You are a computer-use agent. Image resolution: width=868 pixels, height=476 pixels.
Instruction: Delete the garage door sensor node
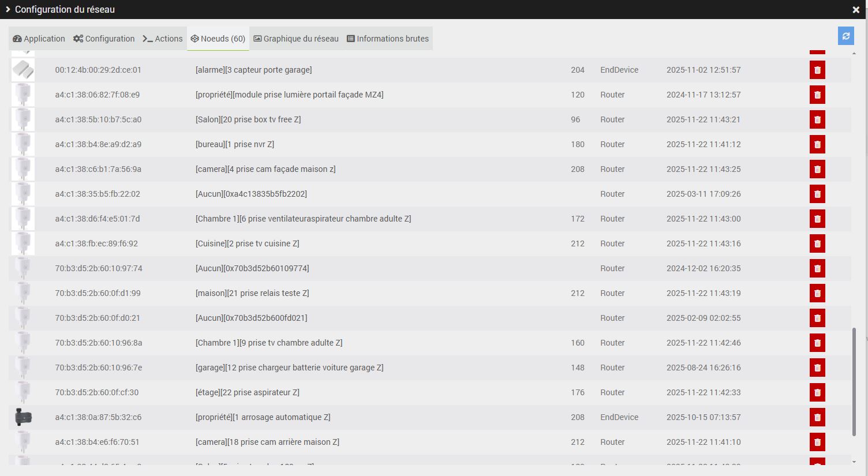pos(817,70)
